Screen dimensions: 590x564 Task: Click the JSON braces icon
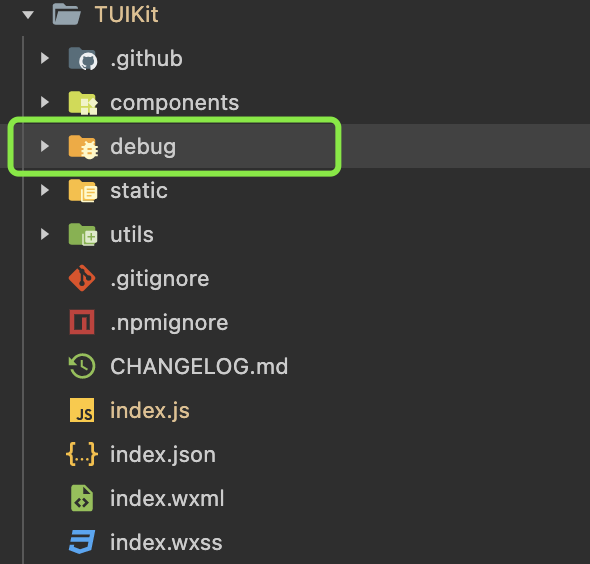click(82, 454)
